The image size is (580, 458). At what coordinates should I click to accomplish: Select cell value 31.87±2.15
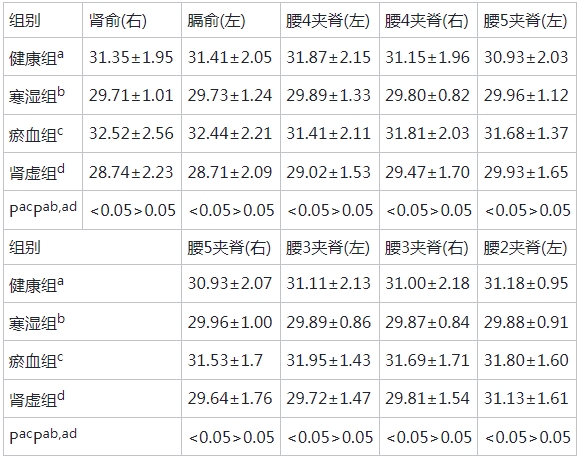(x=328, y=57)
